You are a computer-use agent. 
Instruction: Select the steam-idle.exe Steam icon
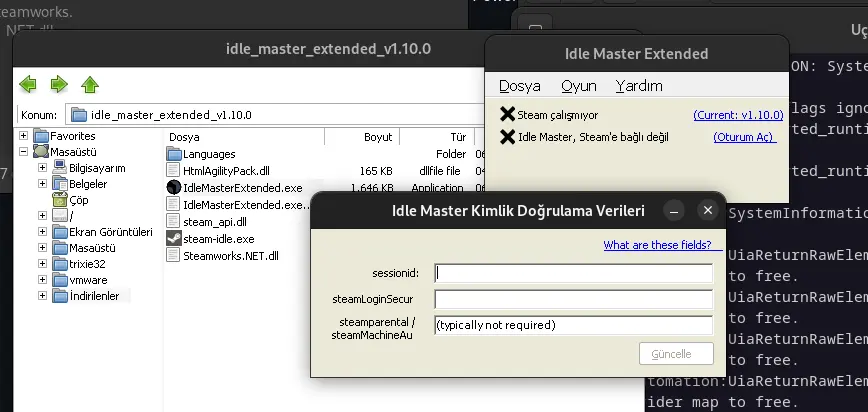pos(174,239)
